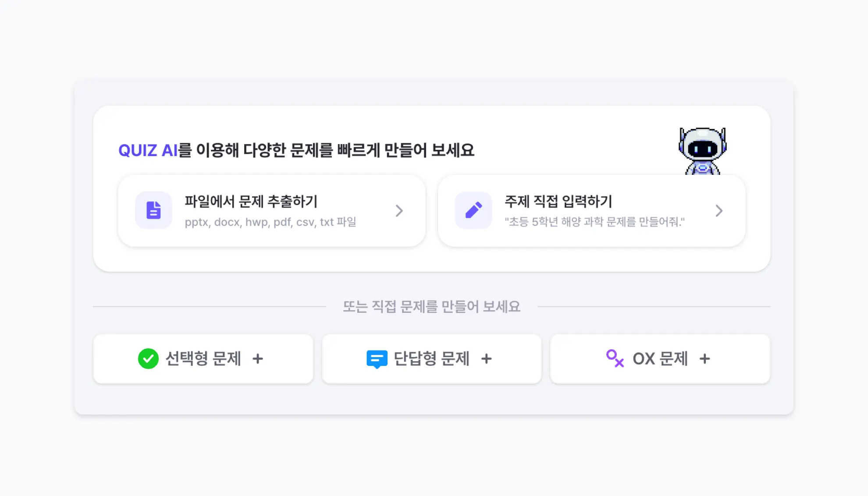This screenshot has height=496, width=868.
Task: Click the 또는 직접 문제를 만들어 보세요 divider text
Action: point(431,307)
